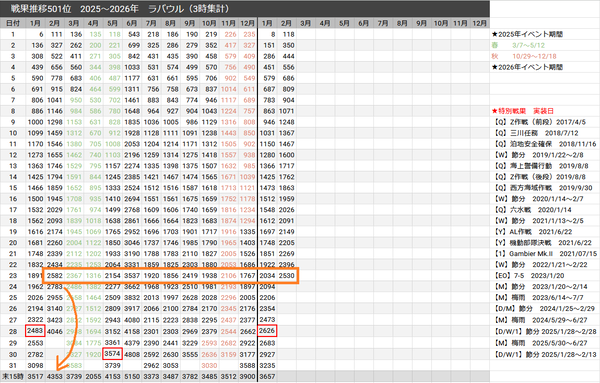This screenshot has height=383, width=600.
Task: Click cell 3900 in the 末15時 row
Action: pos(248,376)
